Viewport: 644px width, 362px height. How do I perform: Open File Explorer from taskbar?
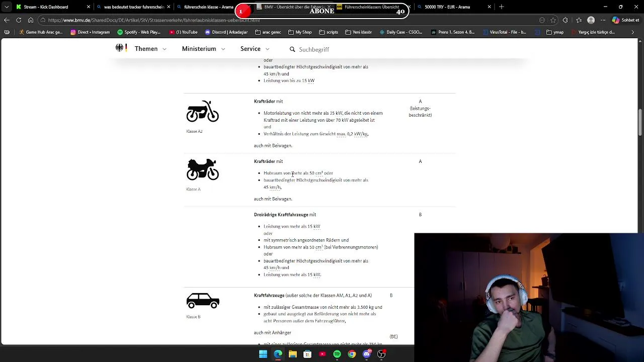(293, 354)
